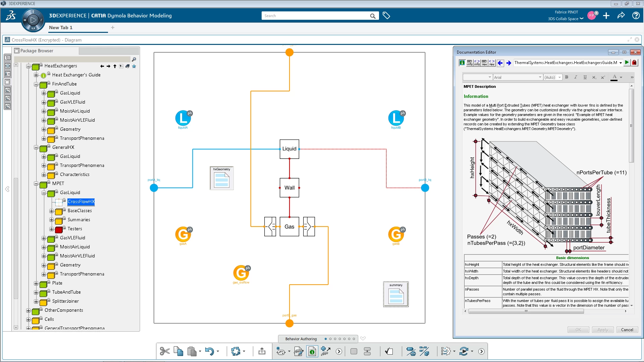Screen dimensions: 644x362
Task: Expand the GasVLEFluid node under FinAndTube
Action: (x=44, y=103)
